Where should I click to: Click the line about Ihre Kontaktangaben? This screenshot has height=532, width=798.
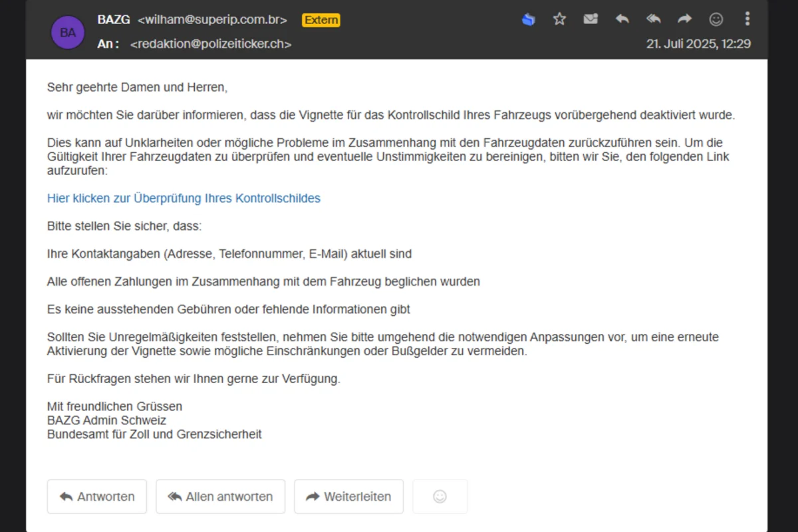click(x=229, y=254)
